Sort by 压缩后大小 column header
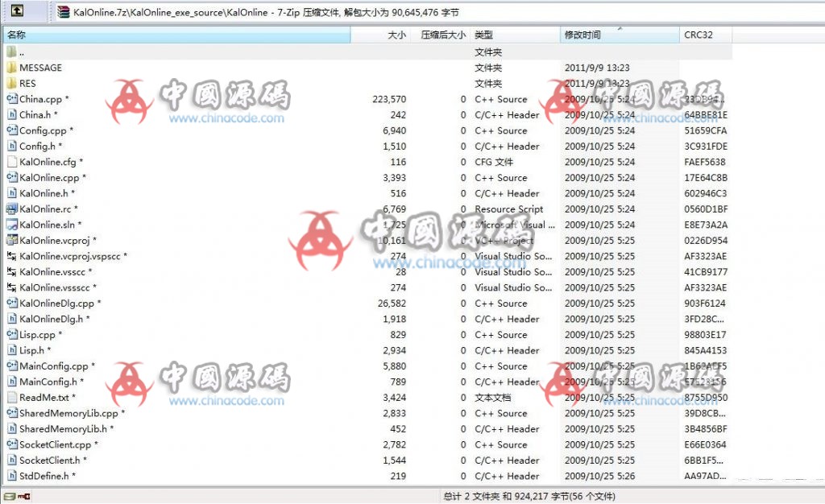Viewport: 825px width, 504px height. (x=440, y=35)
